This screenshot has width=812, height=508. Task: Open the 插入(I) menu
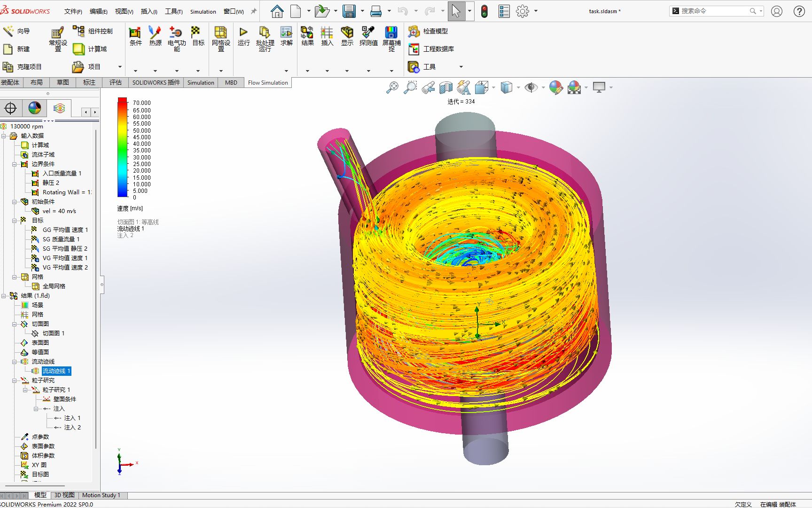point(149,11)
